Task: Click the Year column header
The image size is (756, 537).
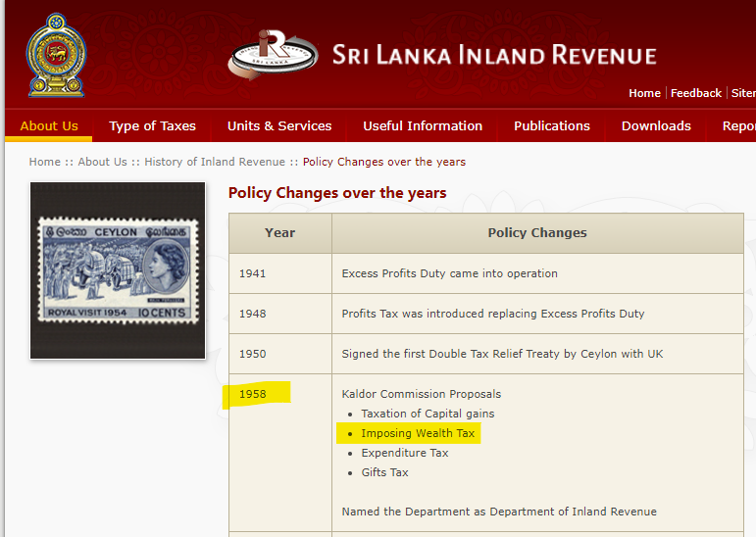Action: 280,233
